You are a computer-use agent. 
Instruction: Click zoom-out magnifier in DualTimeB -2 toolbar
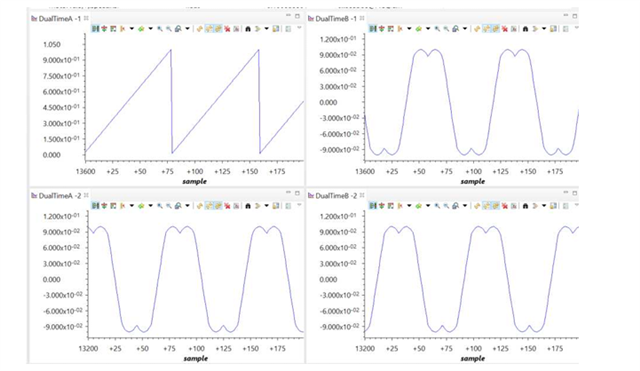point(447,205)
